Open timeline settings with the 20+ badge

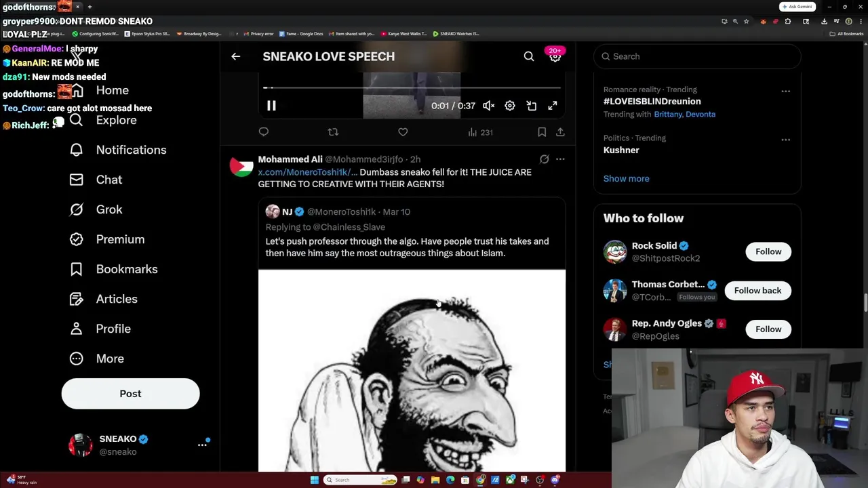555,56
